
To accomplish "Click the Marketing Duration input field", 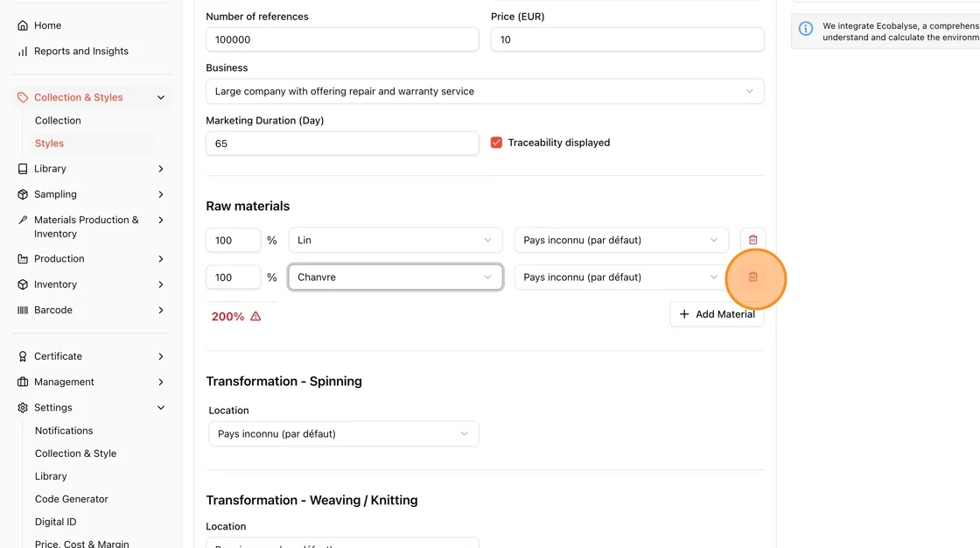I will click(x=342, y=144).
